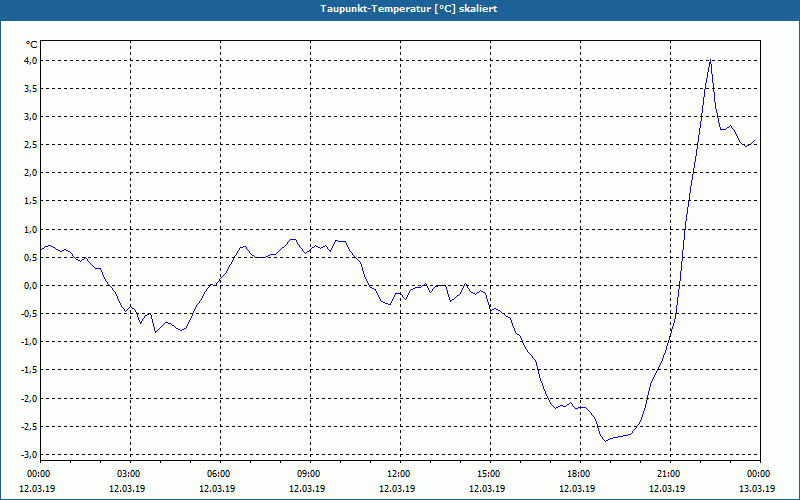800x500 pixels.
Task: Select the -2,5 y-axis label
Action: pyautogui.click(x=29, y=427)
